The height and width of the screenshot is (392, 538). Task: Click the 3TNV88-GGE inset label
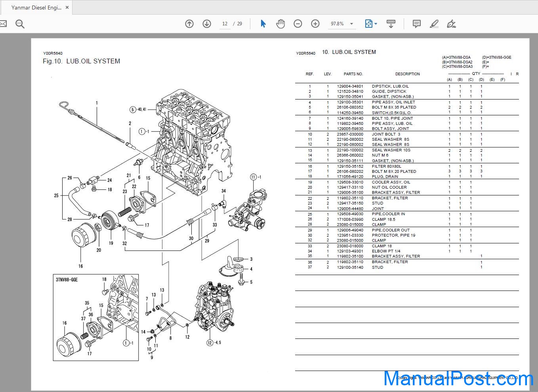coord(67,279)
